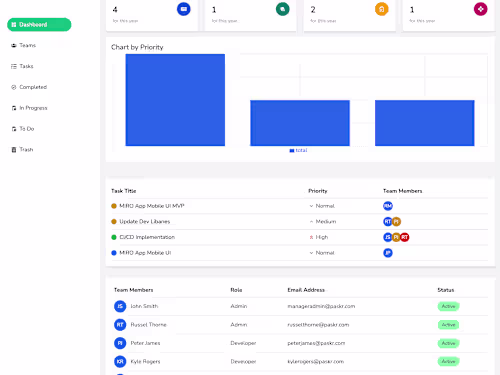Open the Dashboard menu item
500x375 pixels.
39,25
